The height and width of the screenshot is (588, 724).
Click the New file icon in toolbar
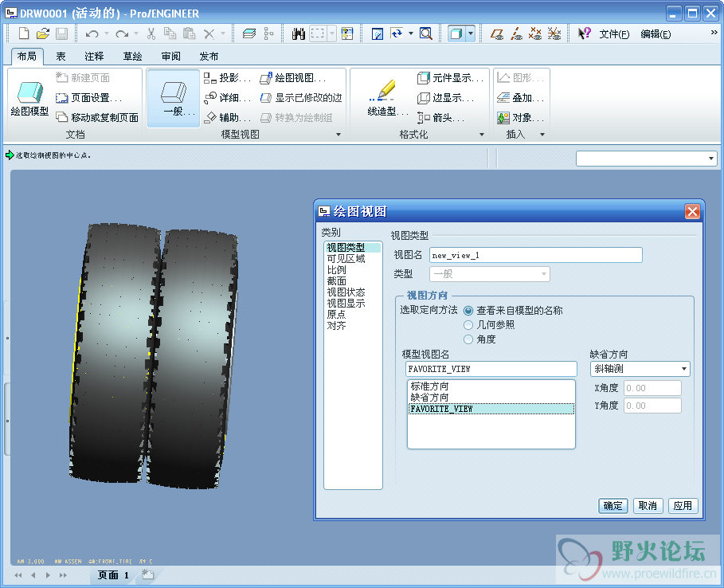pos(24,33)
